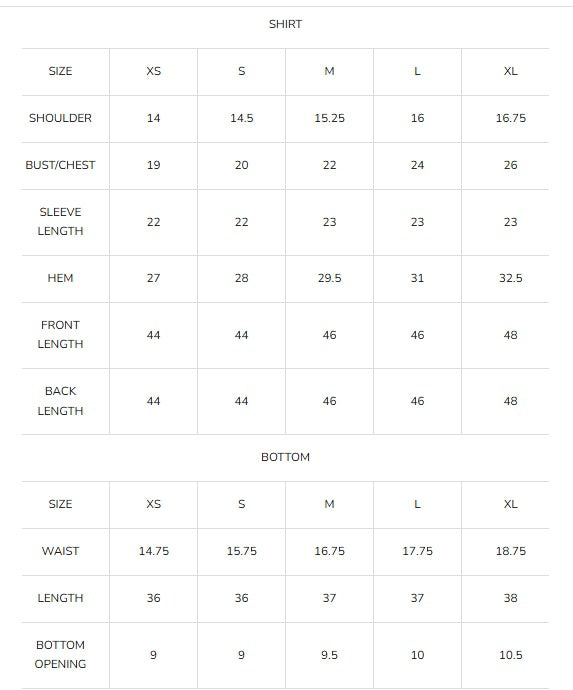Select bottom opening value 10.5
573x690 pixels.
click(x=511, y=655)
